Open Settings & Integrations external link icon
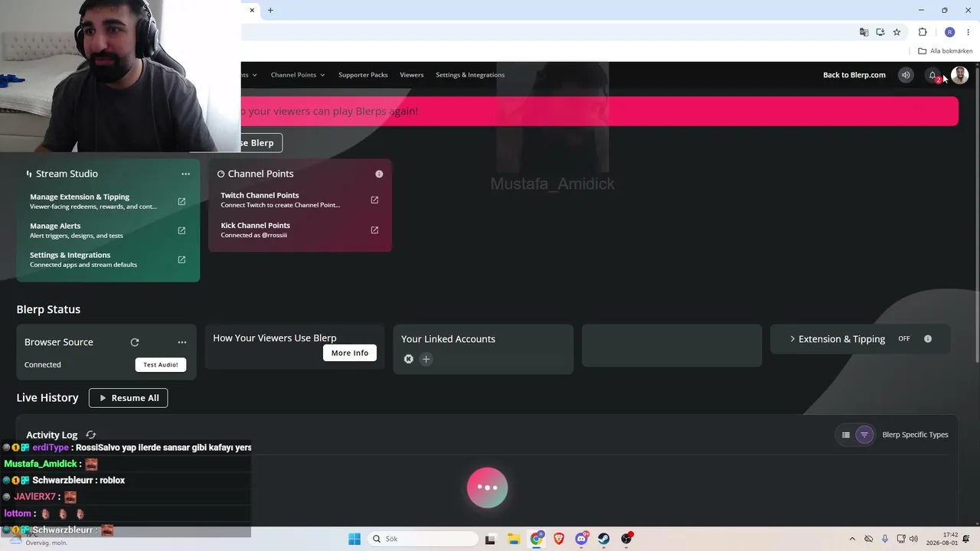The image size is (980, 551). click(x=181, y=259)
